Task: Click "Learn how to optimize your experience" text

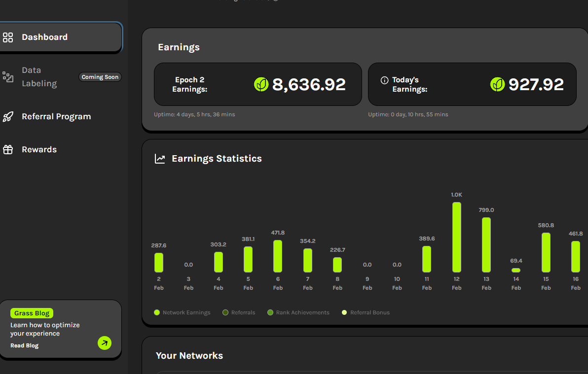Action: pyautogui.click(x=45, y=329)
